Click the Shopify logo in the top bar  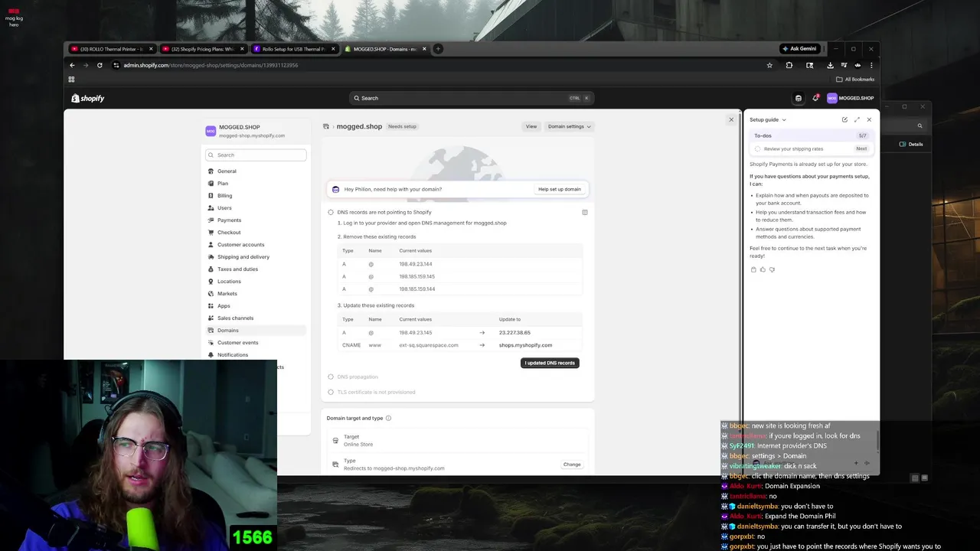click(x=88, y=98)
